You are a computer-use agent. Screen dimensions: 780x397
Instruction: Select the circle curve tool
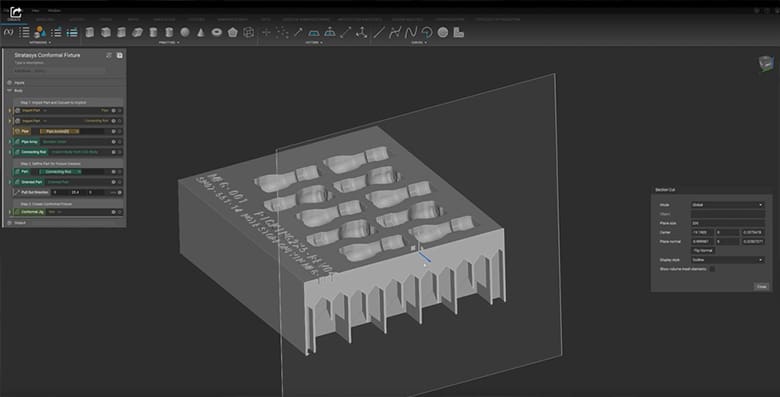coord(443,32)
